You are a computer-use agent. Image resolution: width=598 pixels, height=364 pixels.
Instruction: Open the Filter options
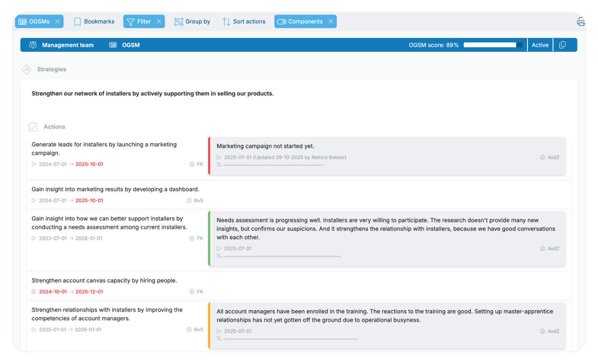point(140,21)
